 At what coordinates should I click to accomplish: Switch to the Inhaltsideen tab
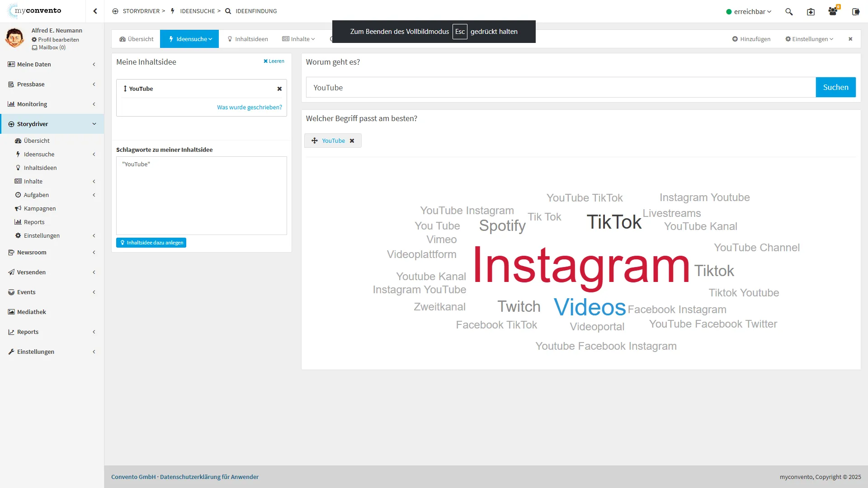point(248,39)
